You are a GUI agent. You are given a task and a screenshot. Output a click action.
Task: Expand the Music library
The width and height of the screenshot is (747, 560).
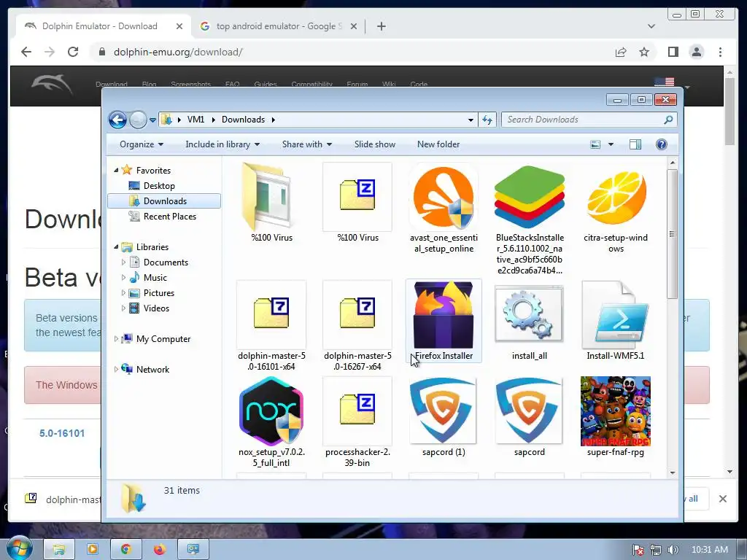coord(123,277)
